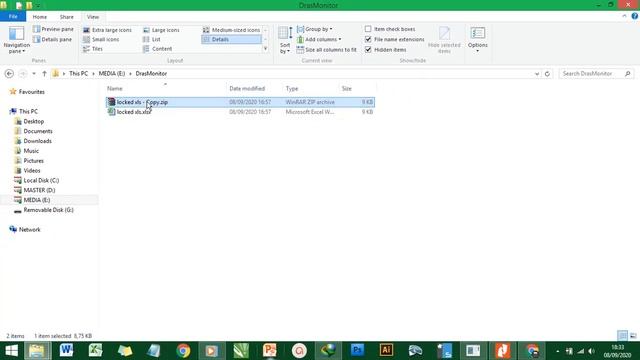640x360 pixels.
Task: Enable Item check boxes
Action: click(x=368, y=29)
